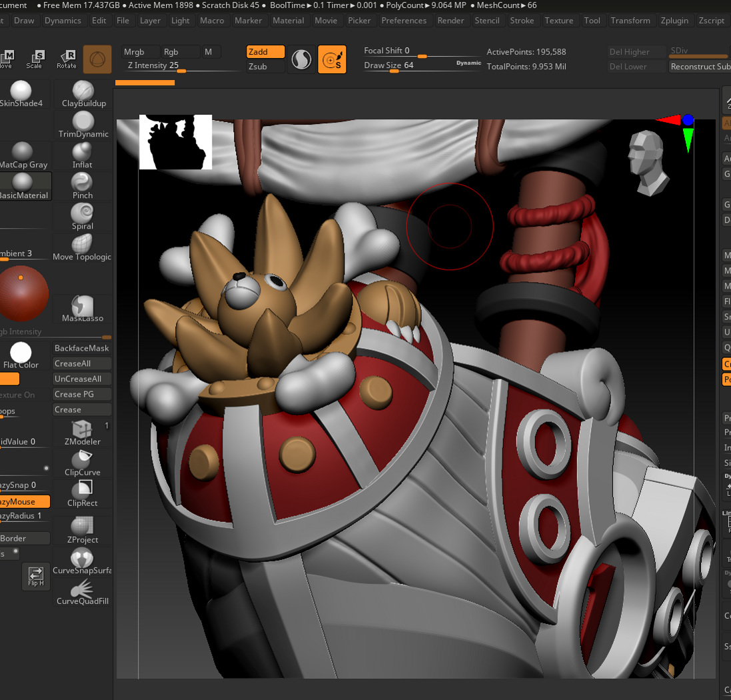This screenshot has width=731, height=700.
Task: Adjust the Focal Shift slider
Action: 422,51
